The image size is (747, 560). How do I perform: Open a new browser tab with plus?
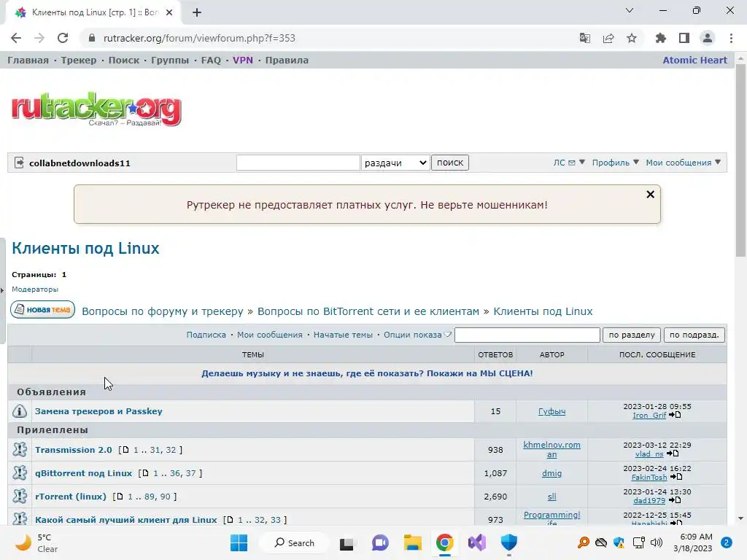[x=197, y=13]
